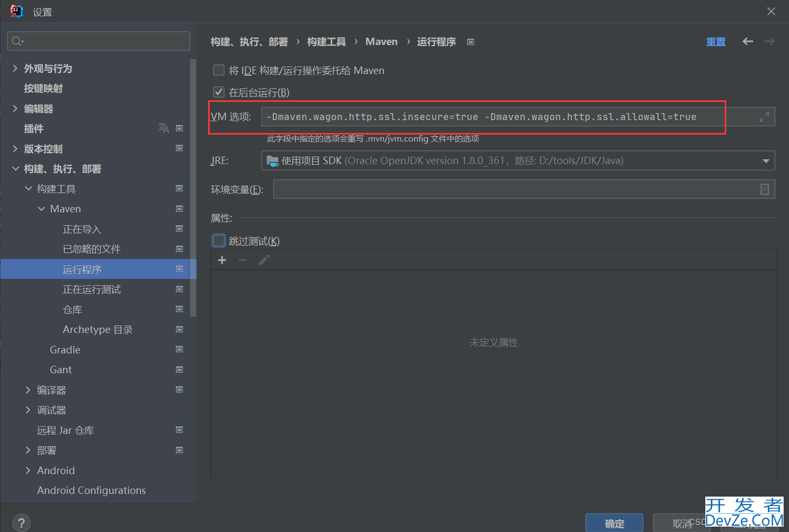Viewport: 789px width, 532px height.
Task: Click the project-level icon beside Archetype 目录
Action: coord(180,329)
